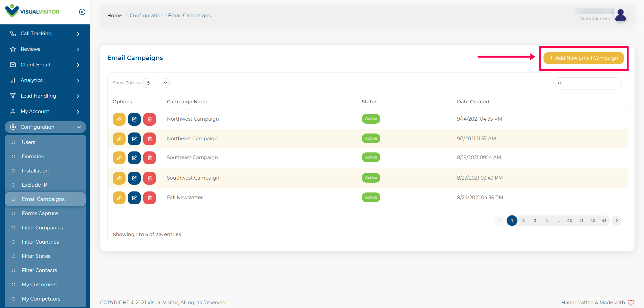This screenshot has width=644, height=308.
Task: Open Users under Configuration
Action: tap(45, 142)
